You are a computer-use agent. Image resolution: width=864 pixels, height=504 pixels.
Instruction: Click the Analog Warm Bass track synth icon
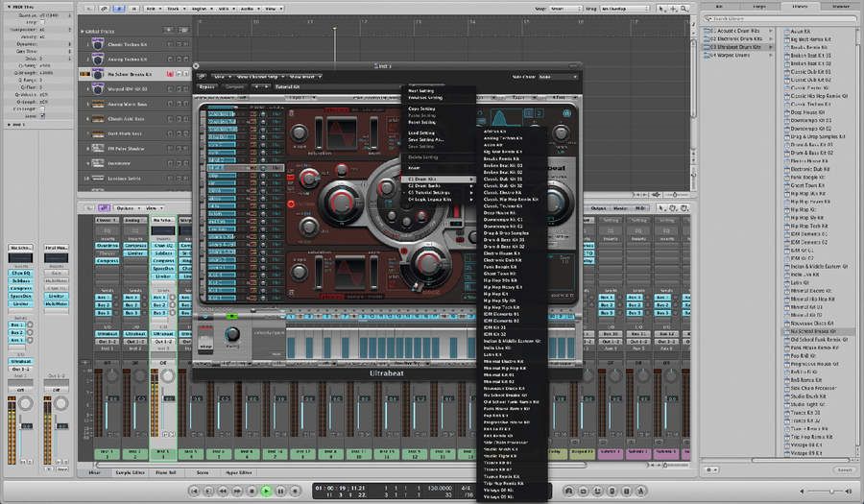pos(98,104)
